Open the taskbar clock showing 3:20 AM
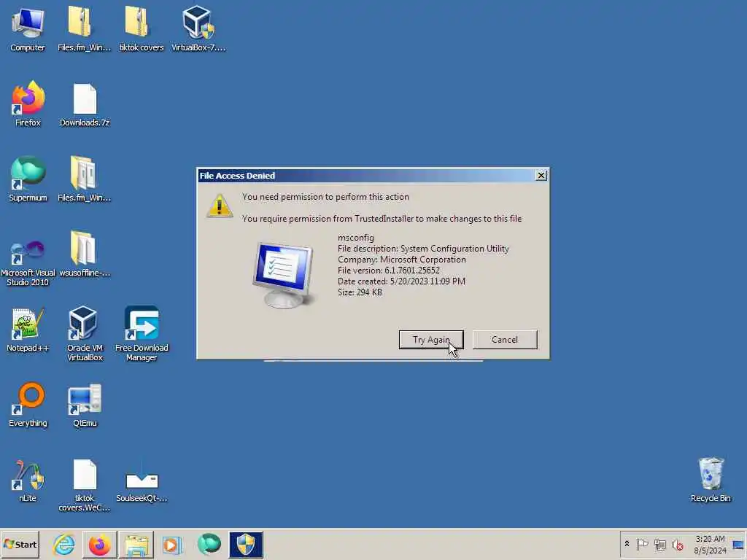This screenshot has height=560, width=747. click(x=710, y=544)
